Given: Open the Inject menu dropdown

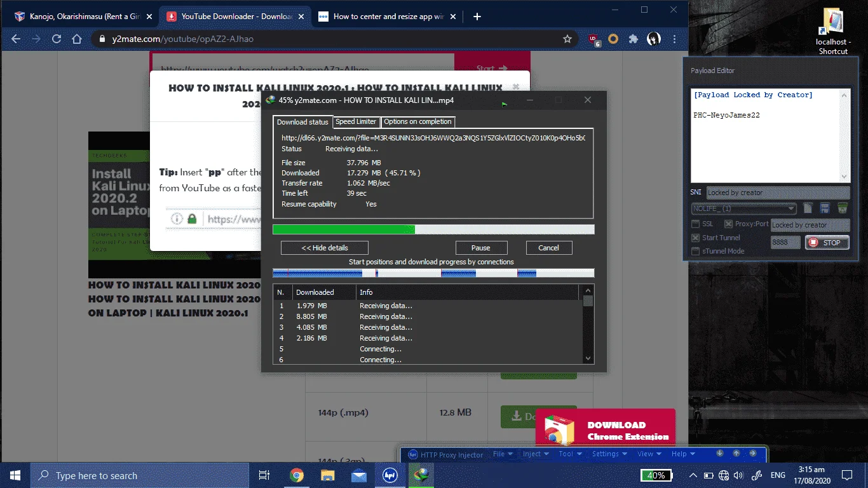Looking at the screenshot, I should [x=535, y=454].
